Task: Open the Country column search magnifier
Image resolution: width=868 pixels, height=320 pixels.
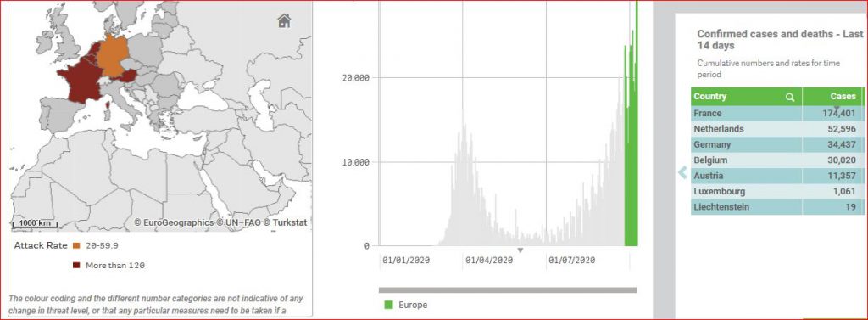Action: coord(790,97)
